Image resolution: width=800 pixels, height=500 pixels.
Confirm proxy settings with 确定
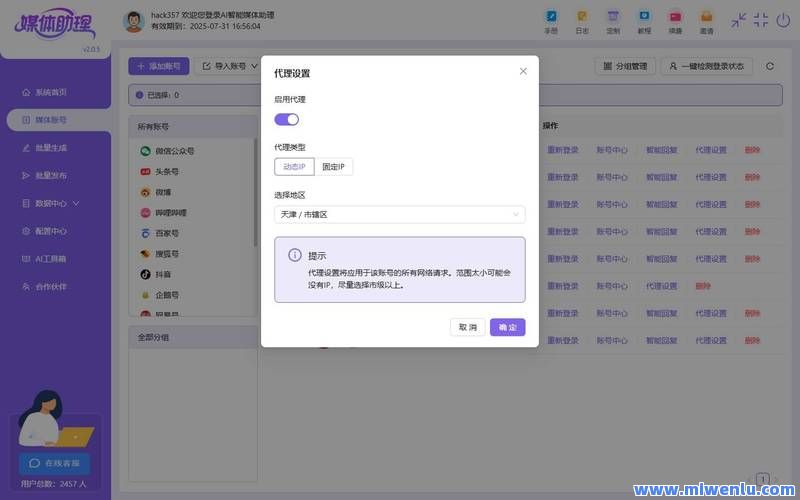point(508,328)
